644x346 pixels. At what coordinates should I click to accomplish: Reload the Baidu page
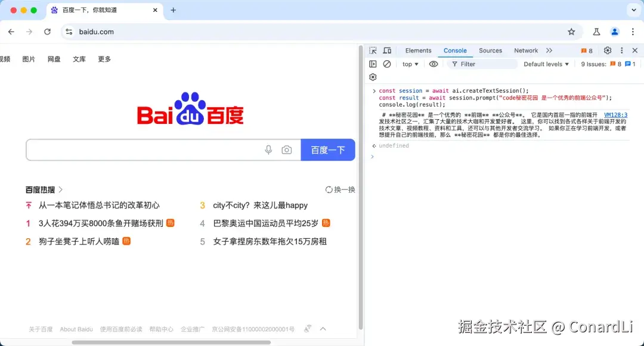point(47,32)
